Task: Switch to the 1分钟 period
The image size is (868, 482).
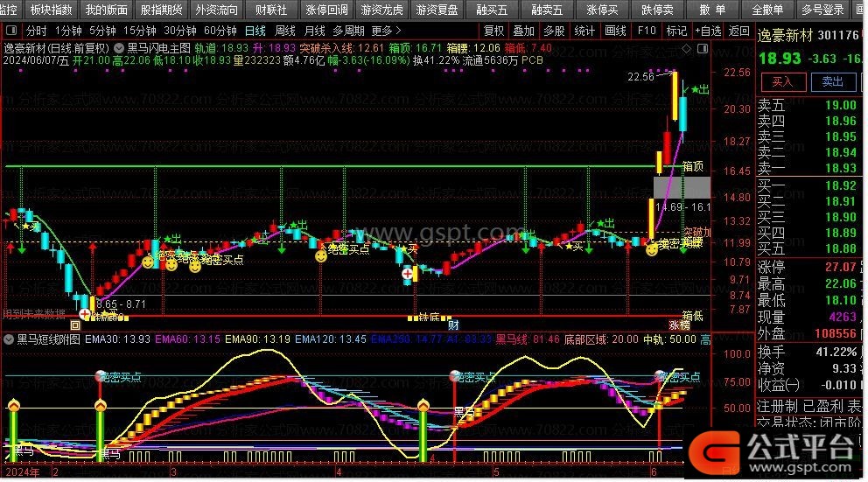Action: (68, 31)
